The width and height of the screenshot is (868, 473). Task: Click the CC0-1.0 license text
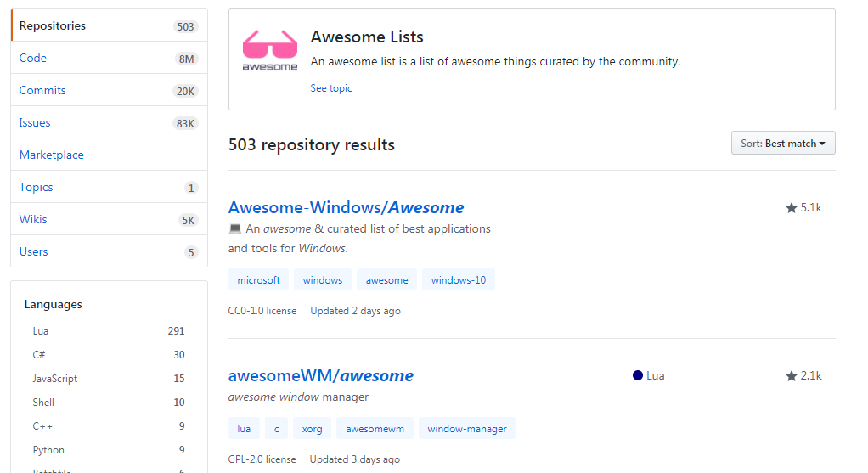point(262,311)
